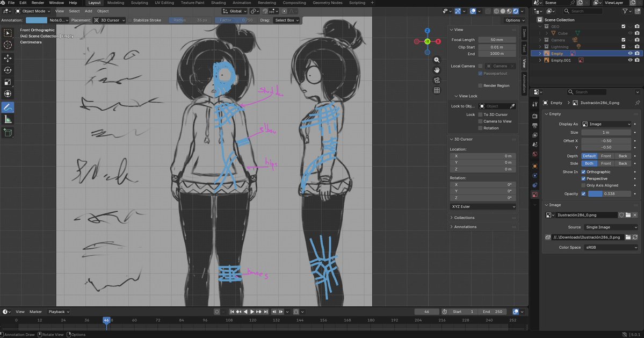Image resolution: width=644 pixels, height=338 pixels.
Task: Expand the Annotations panel
Action: [x=465, y=227]
